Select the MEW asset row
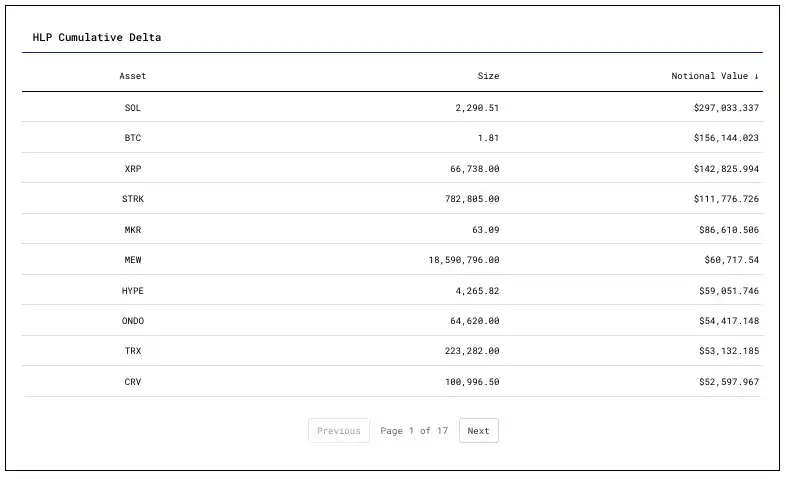Viewport: 786px width, 479px height. point(133,260)
